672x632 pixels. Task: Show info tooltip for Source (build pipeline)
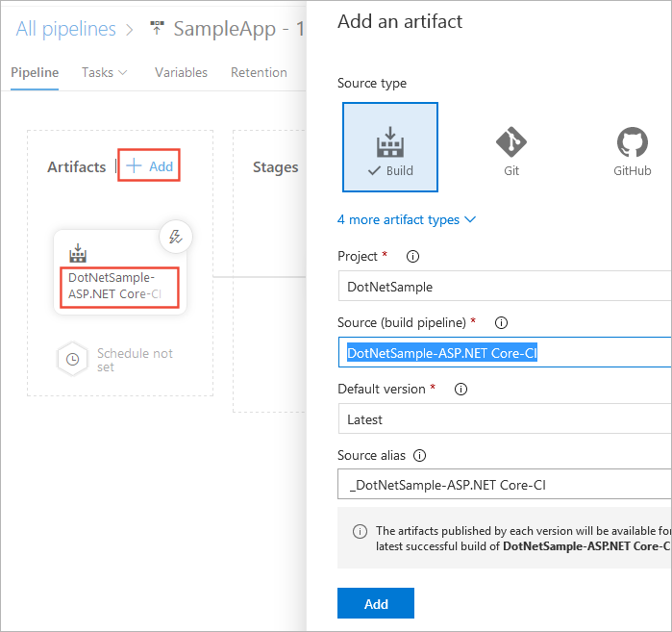501,322
